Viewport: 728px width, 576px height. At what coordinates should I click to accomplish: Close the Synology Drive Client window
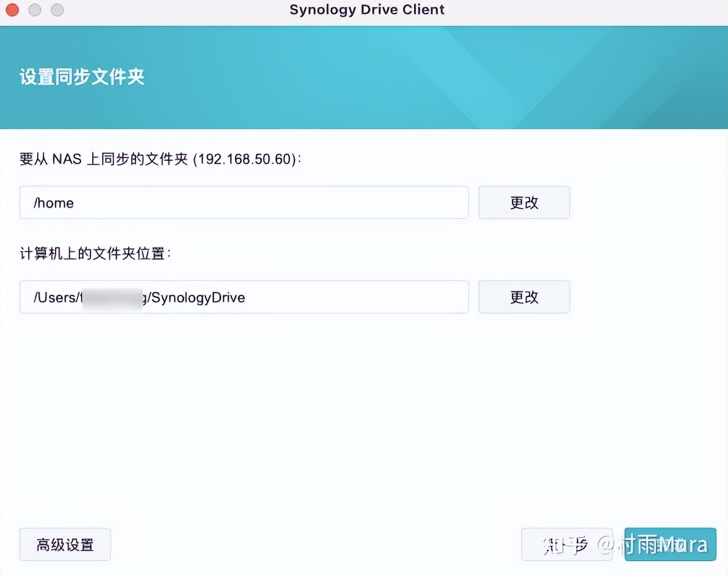pyautogui.click(x=12, y=10)
